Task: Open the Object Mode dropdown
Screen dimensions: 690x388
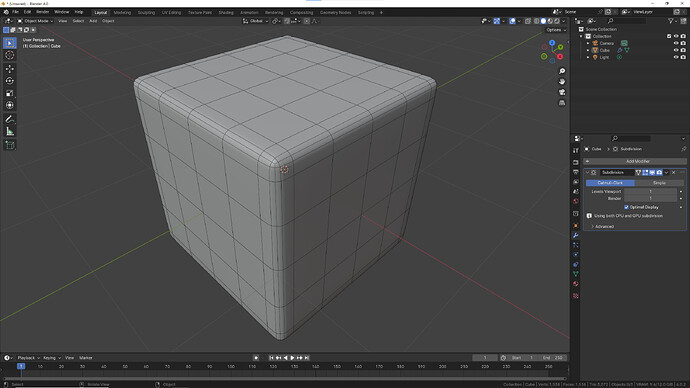Action: (35, 21)
